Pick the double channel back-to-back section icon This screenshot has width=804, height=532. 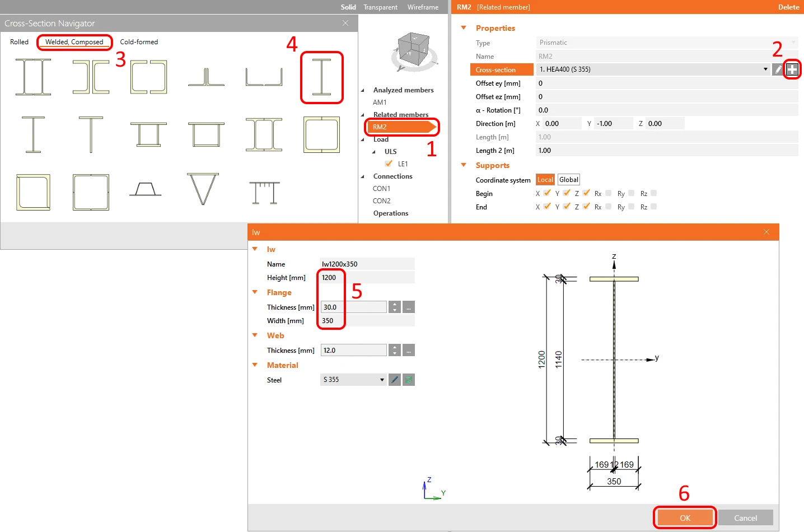coord(91,77)
